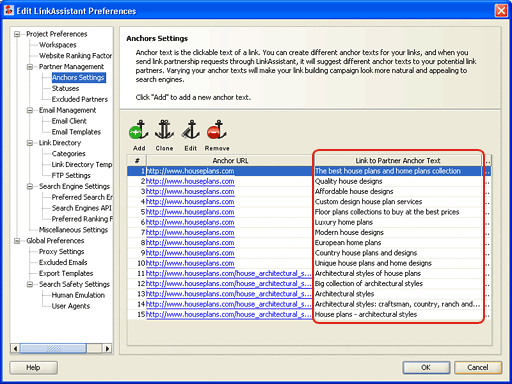The height and width of the screenshot is (384, 512).
Task: Select Website Ranking Factors item
Action: point(75,56)
